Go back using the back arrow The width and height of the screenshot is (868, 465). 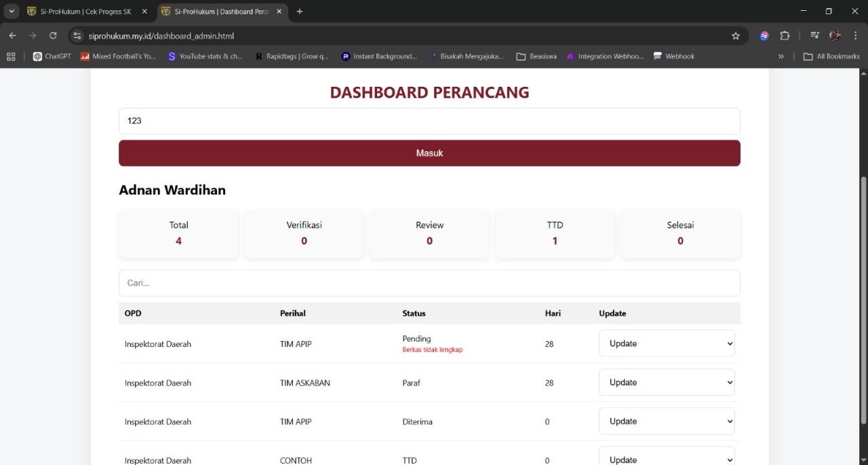coord(12,35)
